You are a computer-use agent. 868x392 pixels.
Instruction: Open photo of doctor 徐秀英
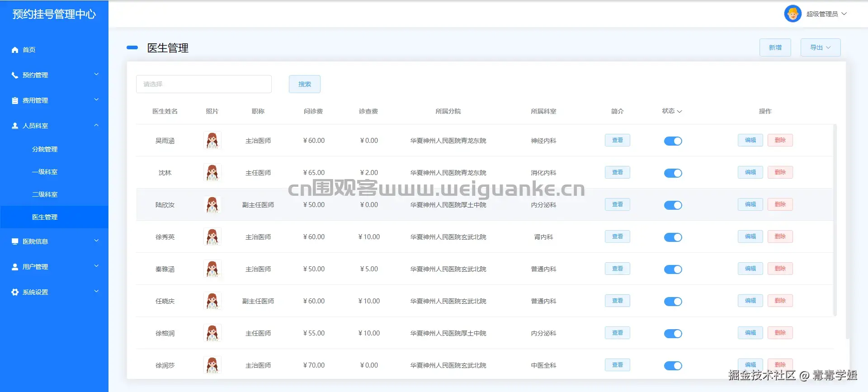pyautogui.click(x=212, y=237)
